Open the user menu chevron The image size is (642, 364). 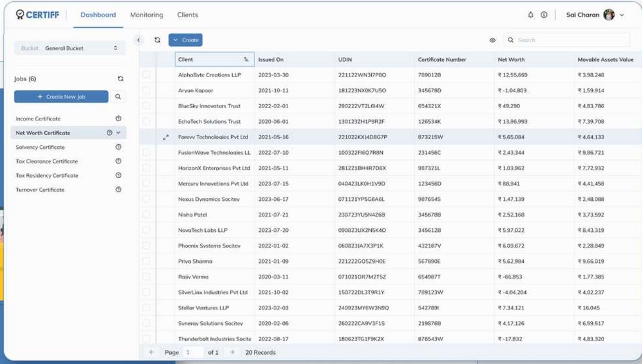point(622,15)
